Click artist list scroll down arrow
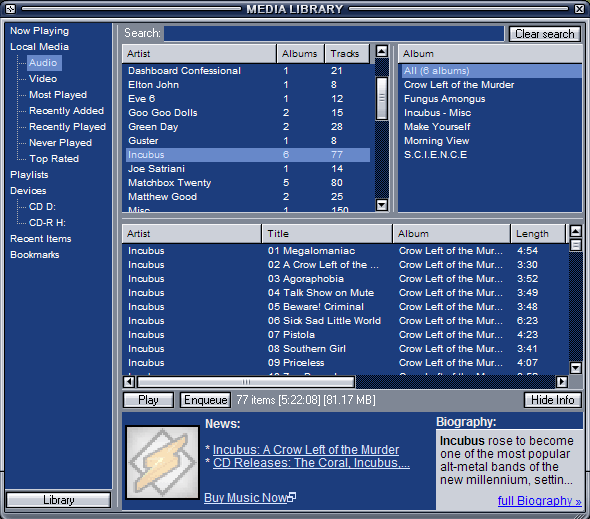The height and width of the screenshot is (519, 590). (x=382, y=205)
